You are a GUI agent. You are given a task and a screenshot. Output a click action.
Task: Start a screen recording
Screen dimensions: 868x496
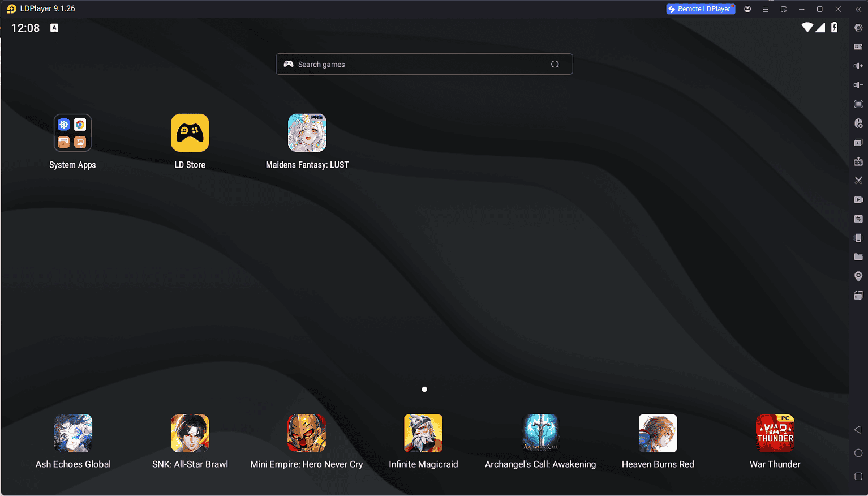pyautogui.click(x=858, y=199)
